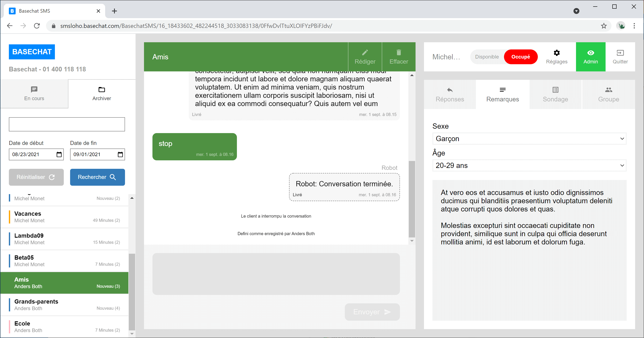
Task: Click the Quitter logout icon
Action: (620, 53)
